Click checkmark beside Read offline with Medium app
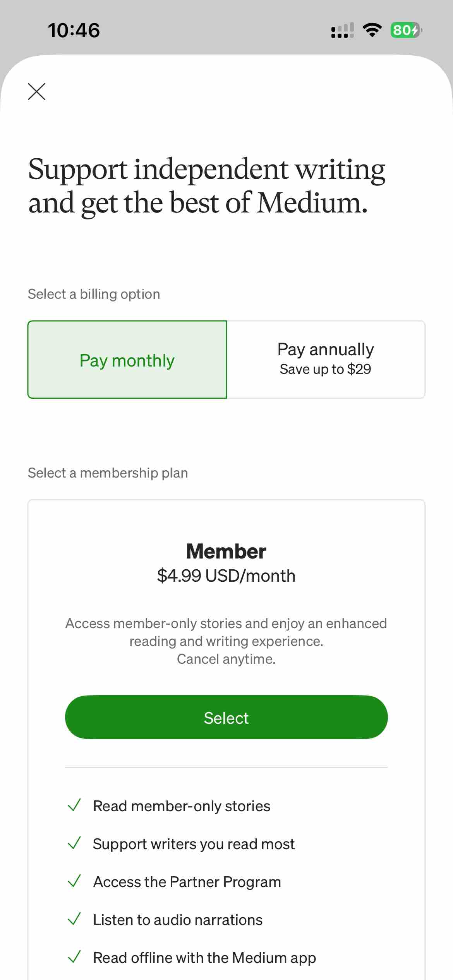The height and width of the screenshot is (980, 453). click(x=74, y=957)
